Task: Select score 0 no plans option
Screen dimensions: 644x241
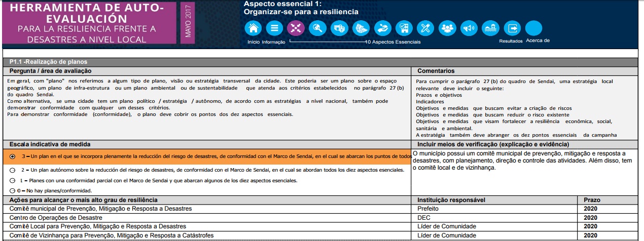Action: click(13, 191)
